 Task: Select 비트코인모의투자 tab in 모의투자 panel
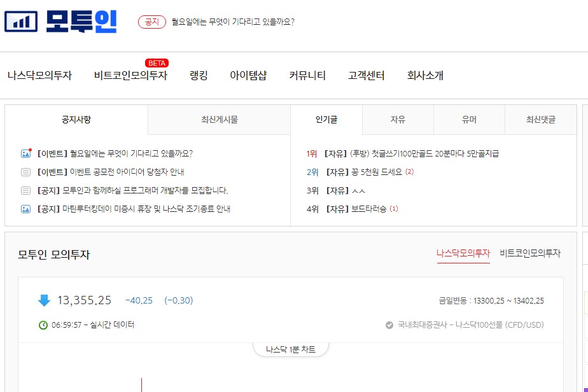pos(530,253)
